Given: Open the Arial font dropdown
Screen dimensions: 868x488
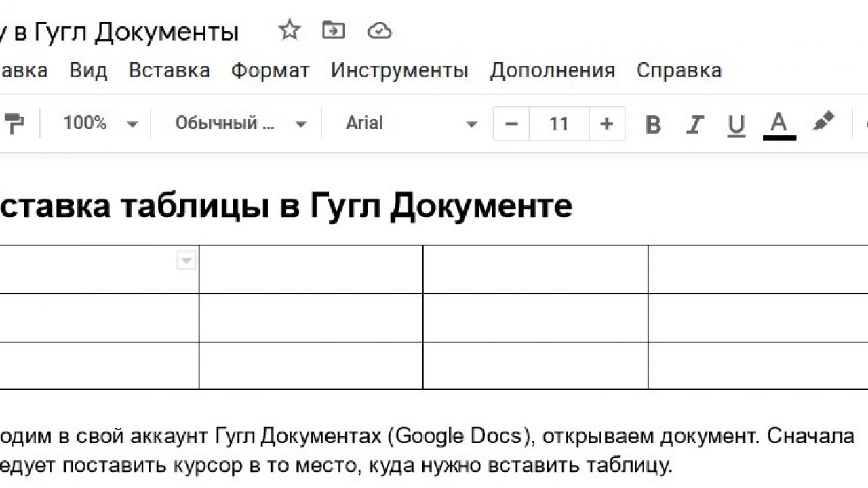Looking at the screenshot, I should pos(412,123).
